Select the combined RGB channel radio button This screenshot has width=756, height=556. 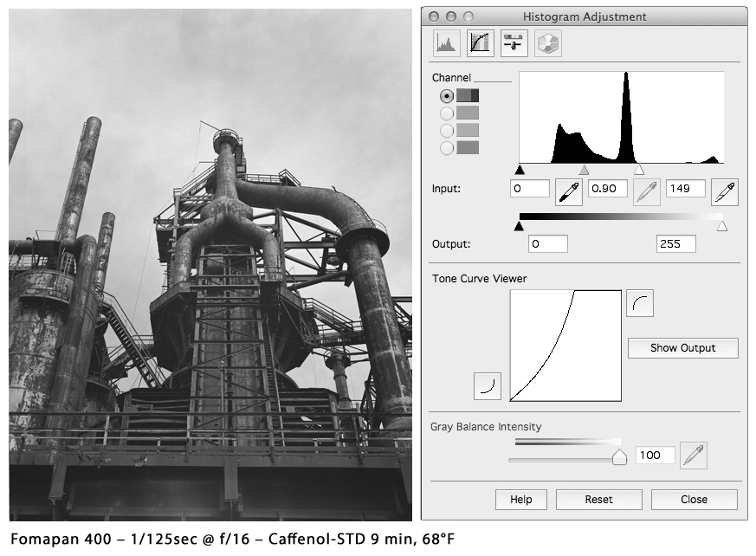pos(447,96)
